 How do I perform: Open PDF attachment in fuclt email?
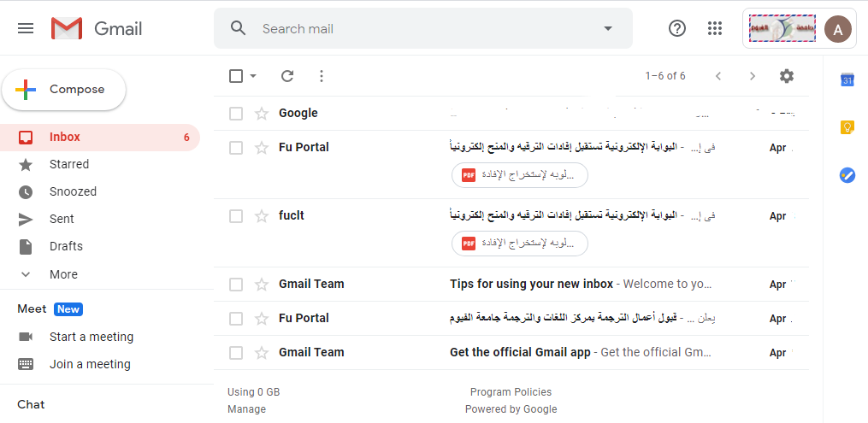[x=520, y=244]
